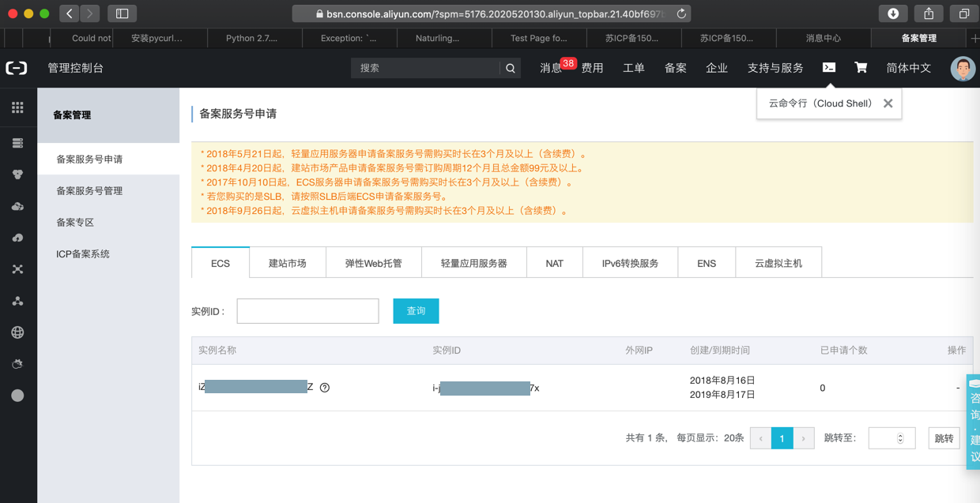Click the gray circle sidebar icon
980x503 pixels.
(x=17, y=396)
